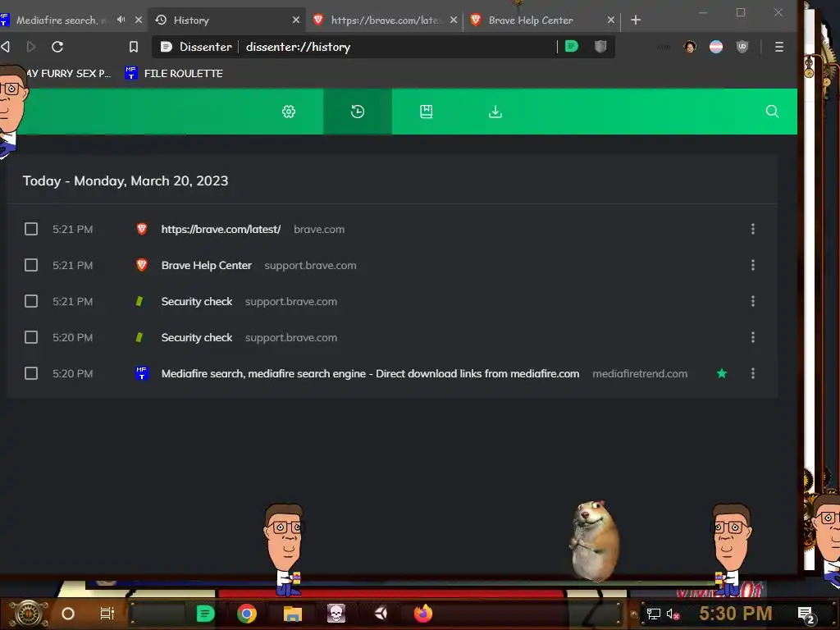Close the Mediafire search tab
Viewport: 840px width, 630px height.
click(138, 20)
